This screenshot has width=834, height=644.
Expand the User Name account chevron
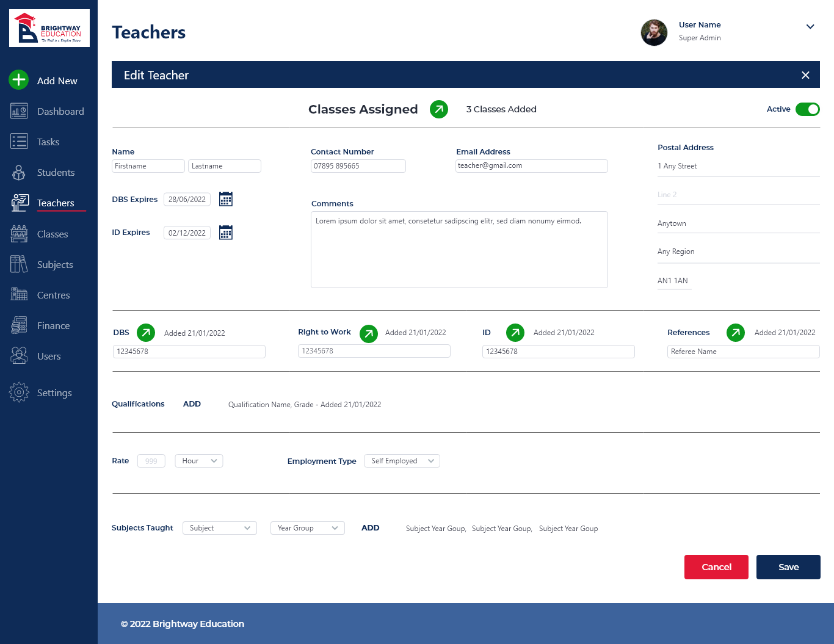click(x=810, y=27)
